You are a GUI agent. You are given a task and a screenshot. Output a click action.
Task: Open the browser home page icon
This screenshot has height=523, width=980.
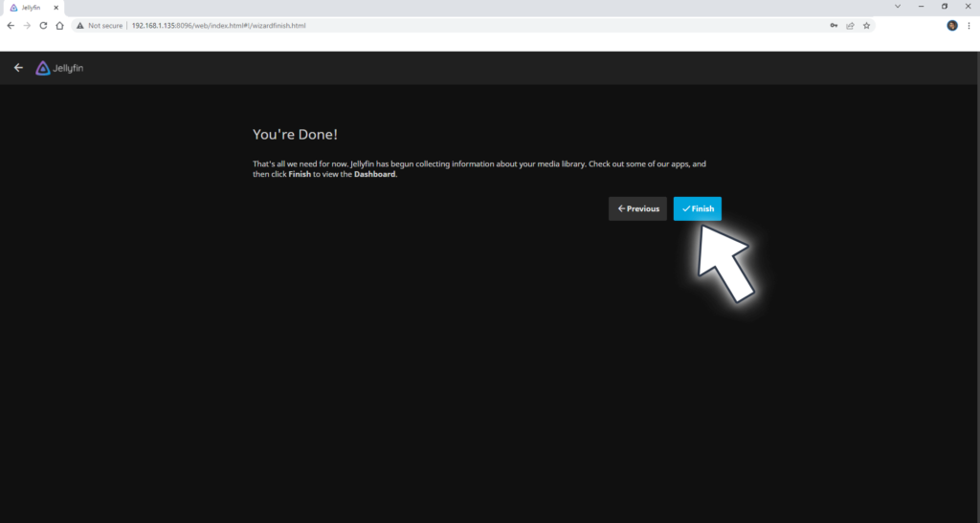coord(60,26)
